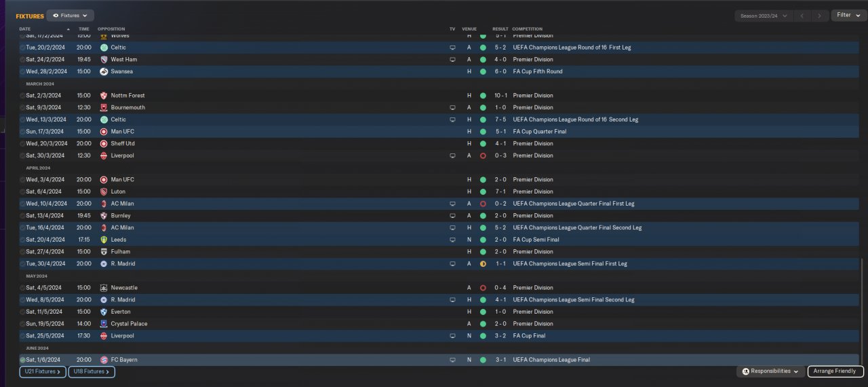
Task: Click the Nottm Forest club badge
Action: pyautogui.click(x=104, y=96)
